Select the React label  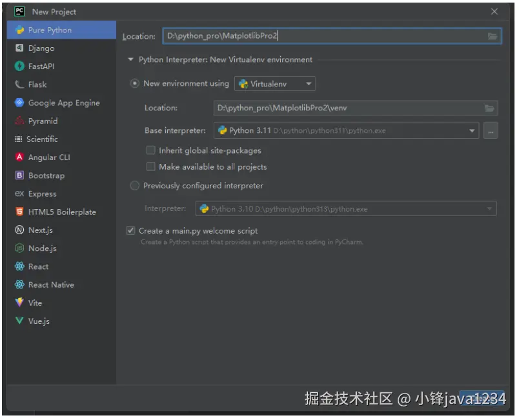(x=38, y=266)
